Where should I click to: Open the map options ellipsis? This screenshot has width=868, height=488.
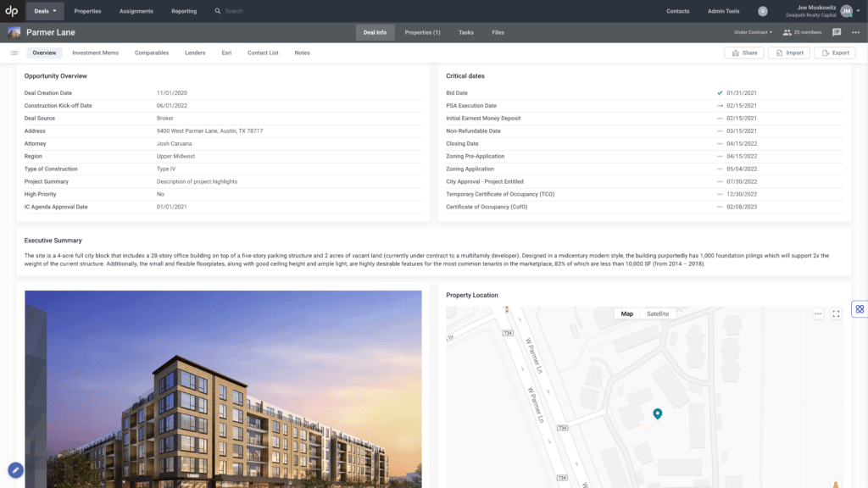818,313
